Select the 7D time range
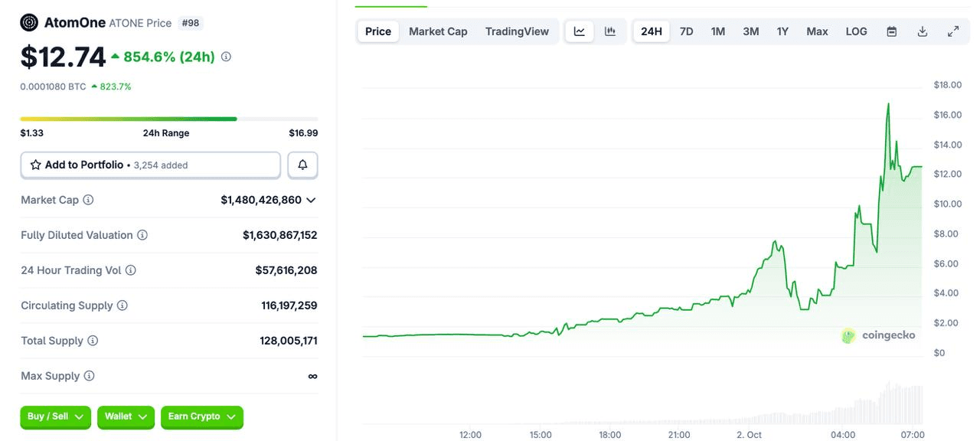 click(x=686, y=31)
